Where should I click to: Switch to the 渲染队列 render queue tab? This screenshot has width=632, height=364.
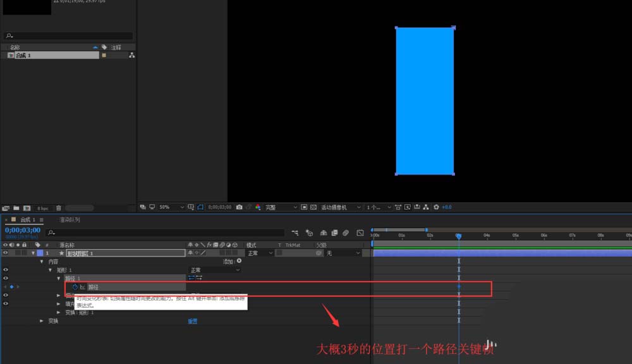(70, 220)
